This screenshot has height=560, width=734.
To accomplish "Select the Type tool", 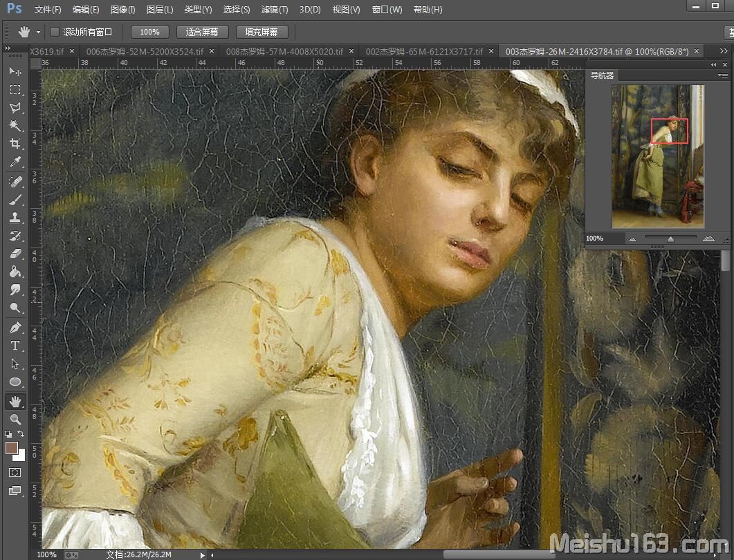I will [x=15, y=346].
